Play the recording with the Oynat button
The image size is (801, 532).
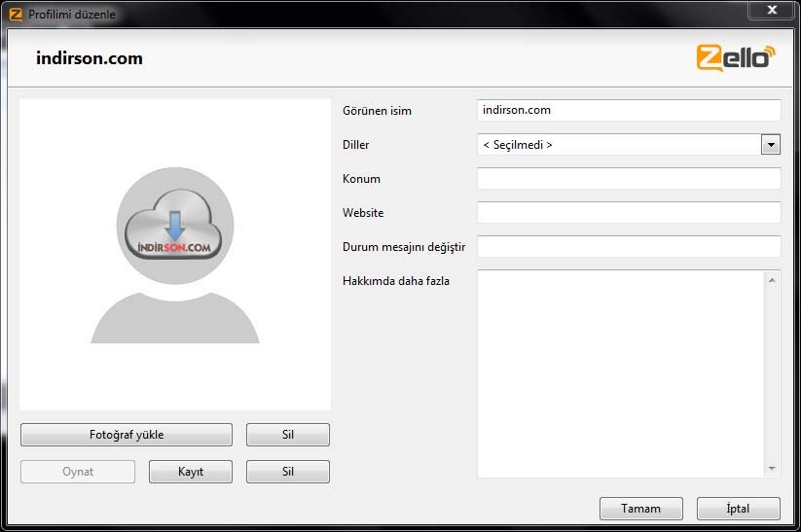pos(78,472)
